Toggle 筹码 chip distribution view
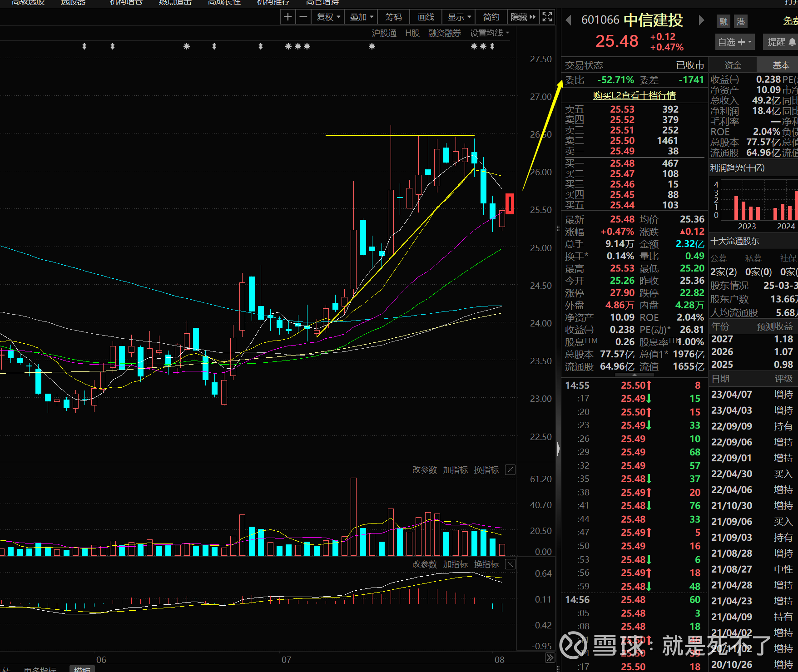 (393, 17)
